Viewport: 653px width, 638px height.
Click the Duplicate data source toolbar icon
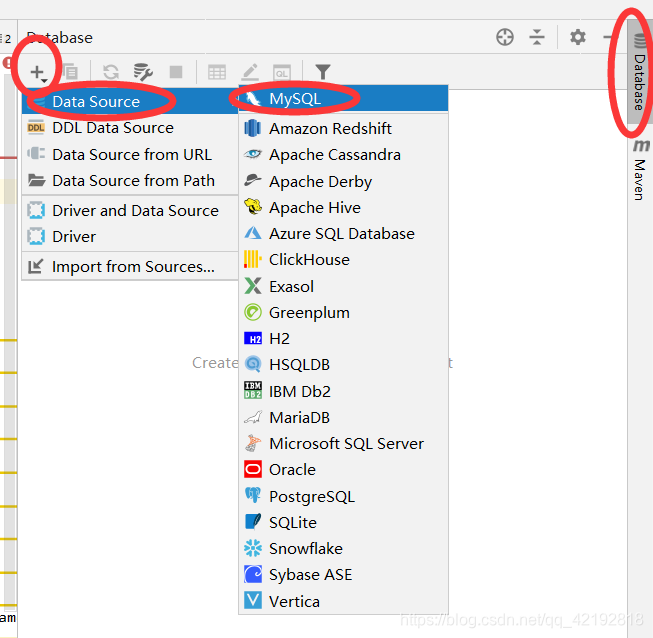[x=71, y=72]
